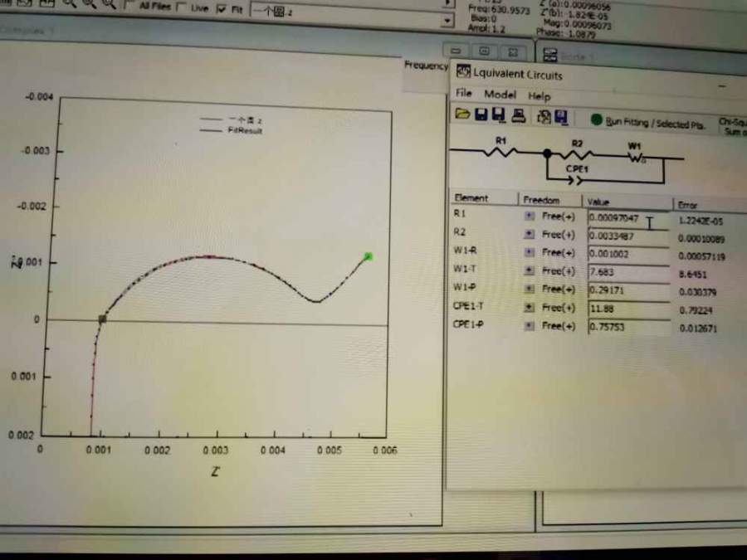Print the equivalent circuit model
This screenshot has height=560, width=747.
(x=518, y=116)
